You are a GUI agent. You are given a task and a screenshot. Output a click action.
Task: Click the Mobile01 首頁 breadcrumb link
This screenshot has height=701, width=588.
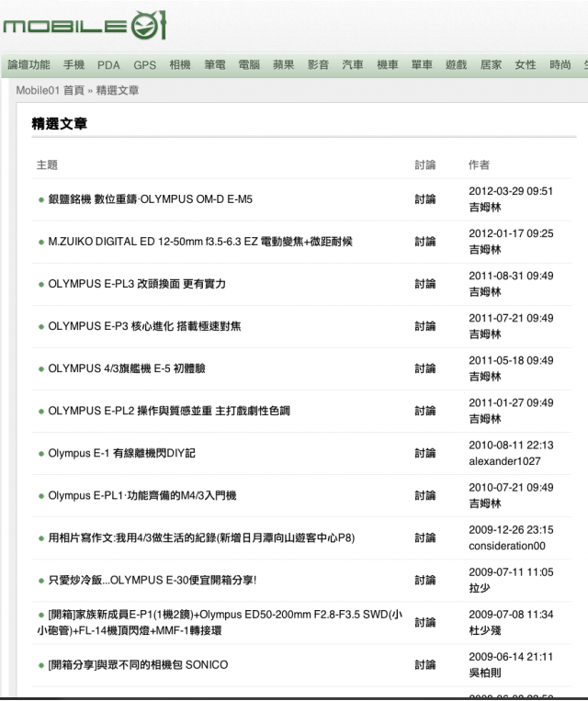(x=51, y=90)
